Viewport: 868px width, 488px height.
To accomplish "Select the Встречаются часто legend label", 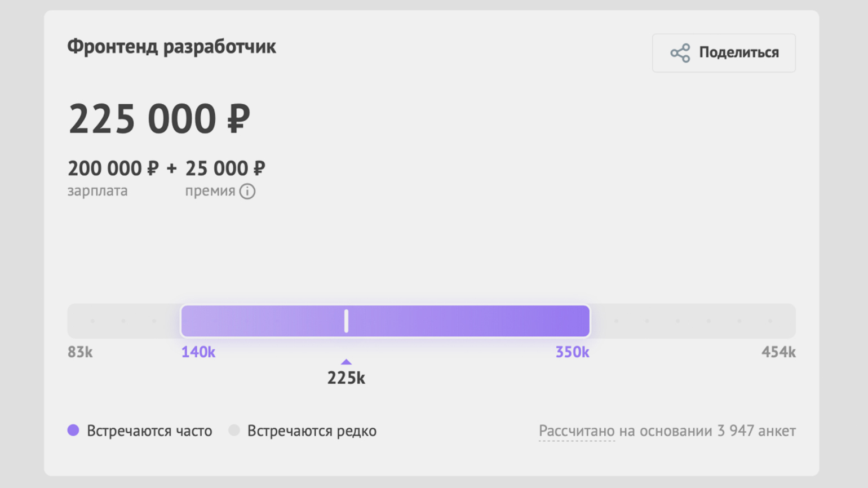I will (x=149, y=431).
